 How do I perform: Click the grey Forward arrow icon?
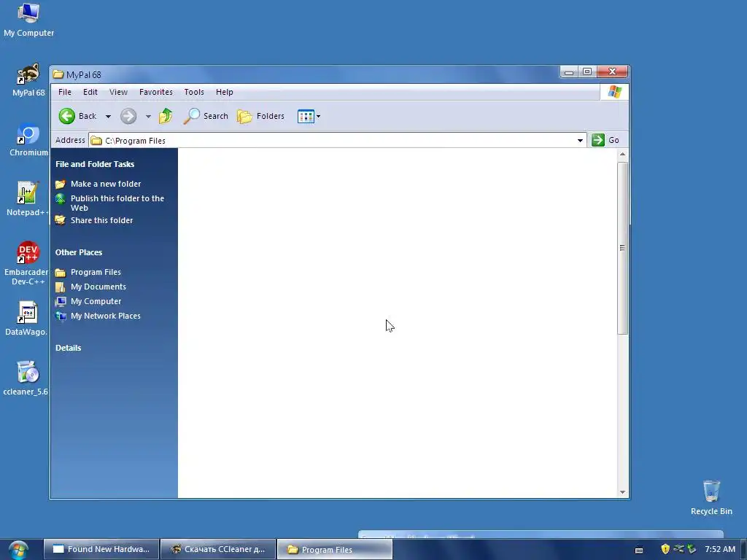coord(128,116)
